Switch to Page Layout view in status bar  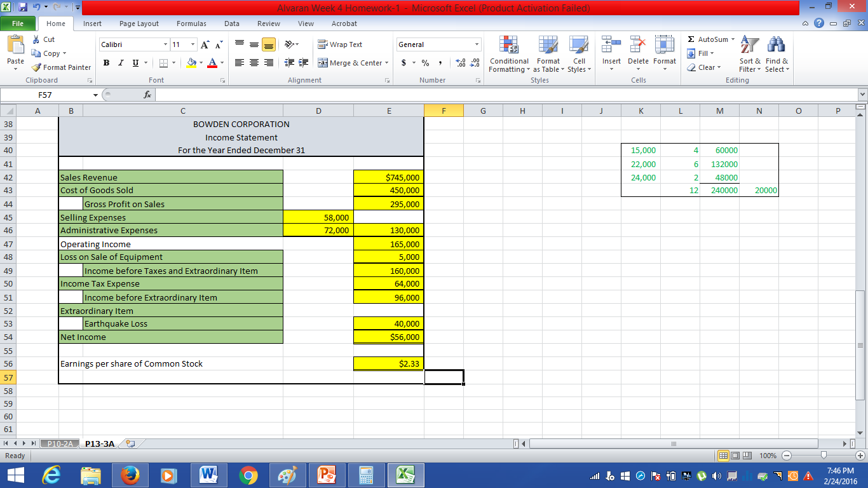pos(736,456)
